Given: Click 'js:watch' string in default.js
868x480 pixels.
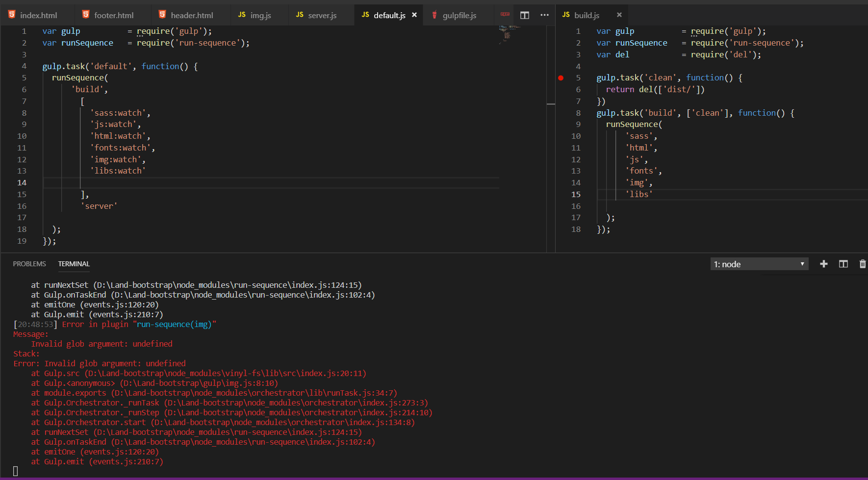Looking at the screenshot, I should point(113,125).
